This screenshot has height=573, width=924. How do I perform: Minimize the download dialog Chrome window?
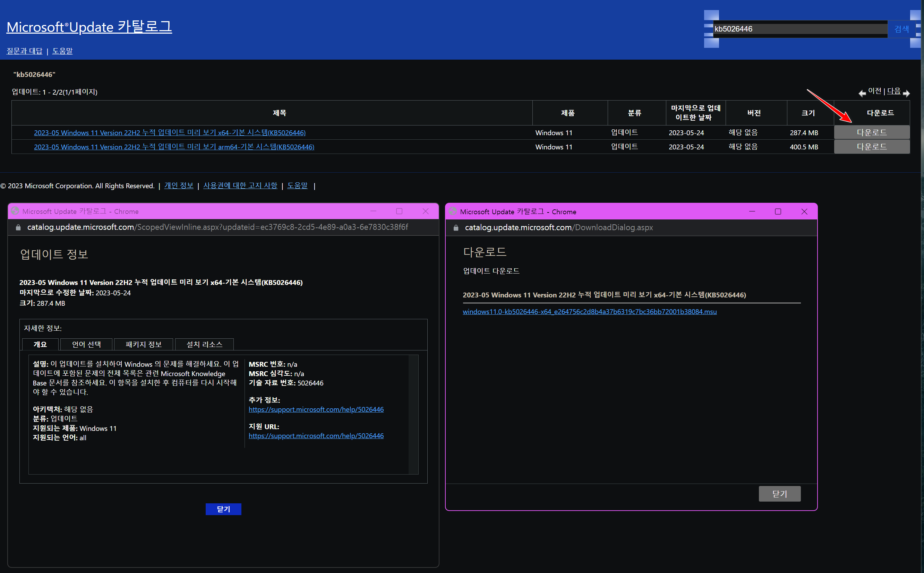pyautogui.click(x=752, y=211)
